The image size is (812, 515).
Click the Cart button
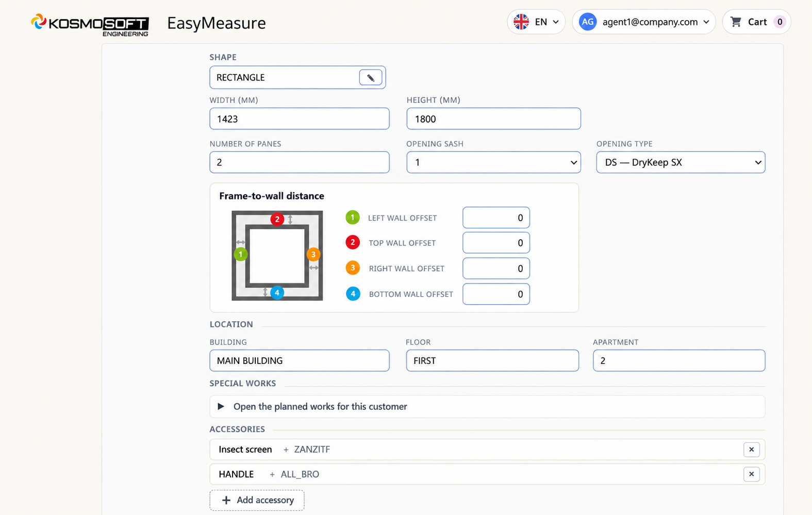coord(757,22)
